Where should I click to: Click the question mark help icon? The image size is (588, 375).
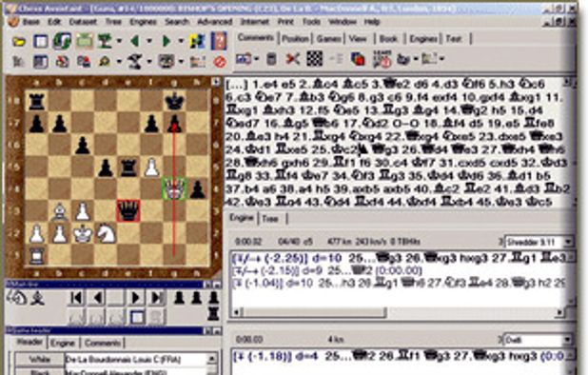click(219, 41)
